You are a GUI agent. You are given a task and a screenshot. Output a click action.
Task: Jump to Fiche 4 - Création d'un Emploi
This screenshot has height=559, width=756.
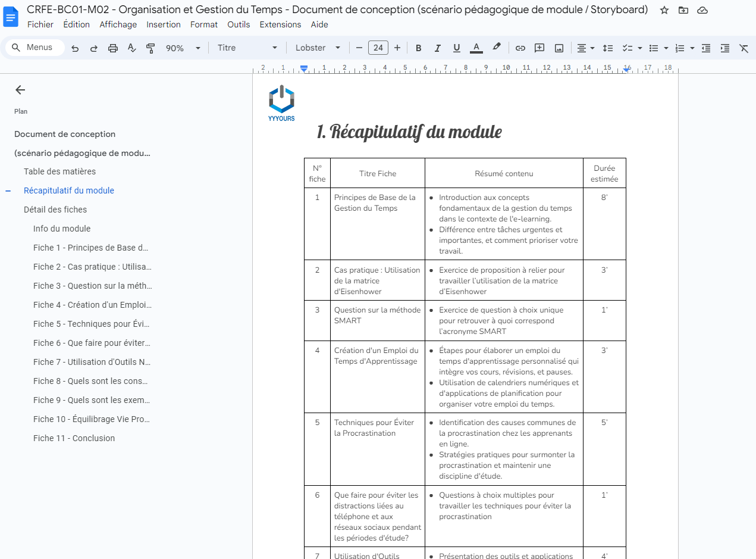93,305
